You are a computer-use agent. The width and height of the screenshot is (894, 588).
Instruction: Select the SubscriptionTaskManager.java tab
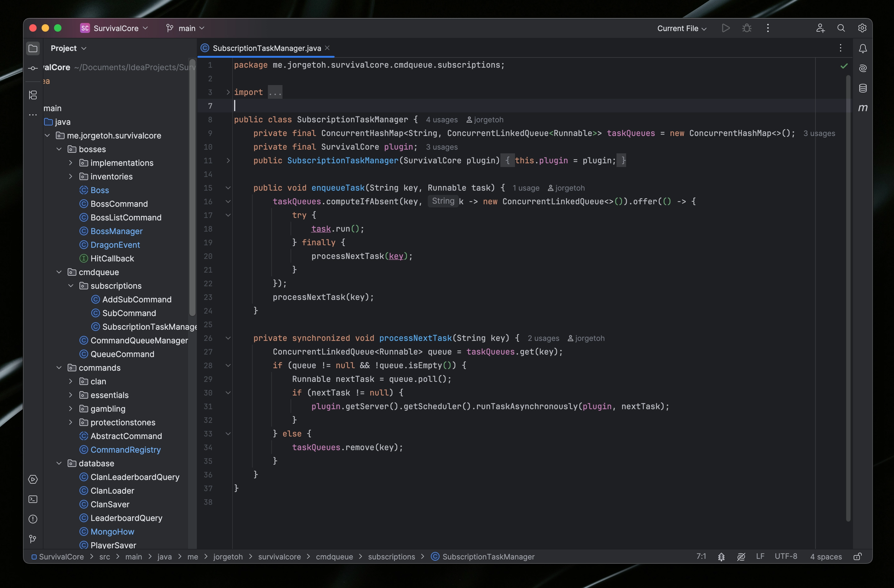click(266, 48)
